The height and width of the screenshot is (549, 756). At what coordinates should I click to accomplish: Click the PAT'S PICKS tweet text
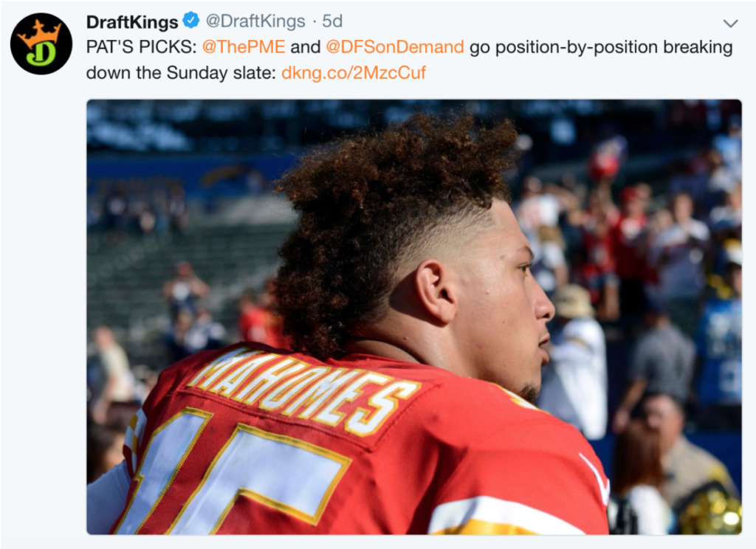[x=141, y=46]
